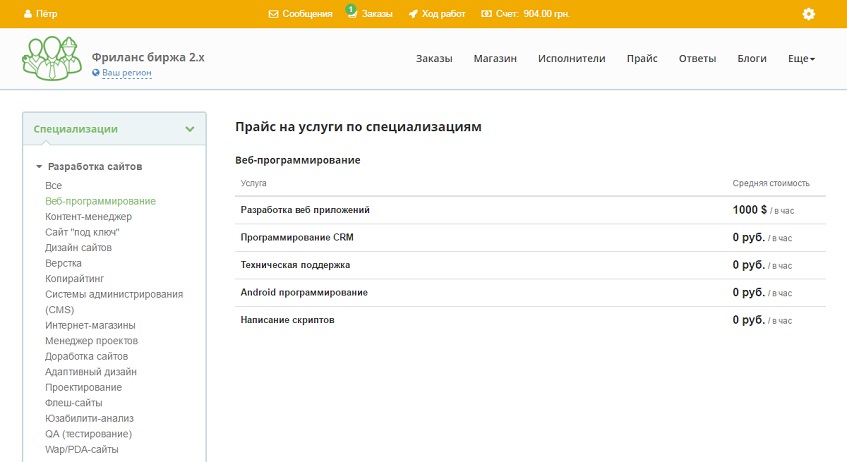Image resolution: width=847 pixels, height=462 pixels.
Task: Select QA (тестирование) specialization
Action: [x=88, y=434]
